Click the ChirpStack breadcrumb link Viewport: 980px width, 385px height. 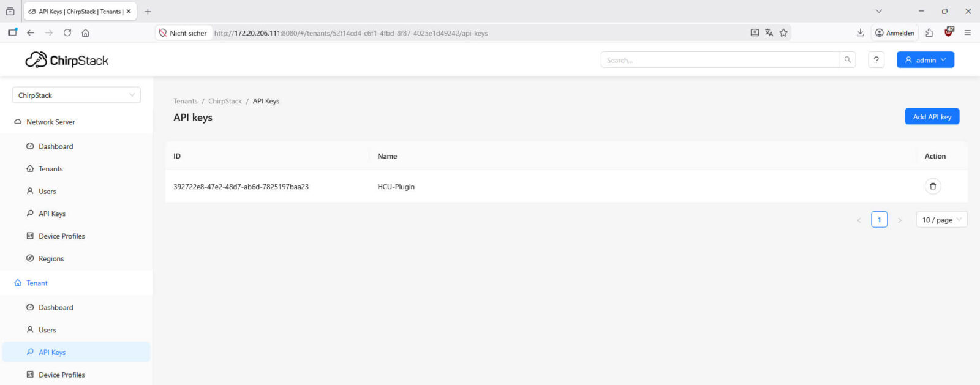225,102
